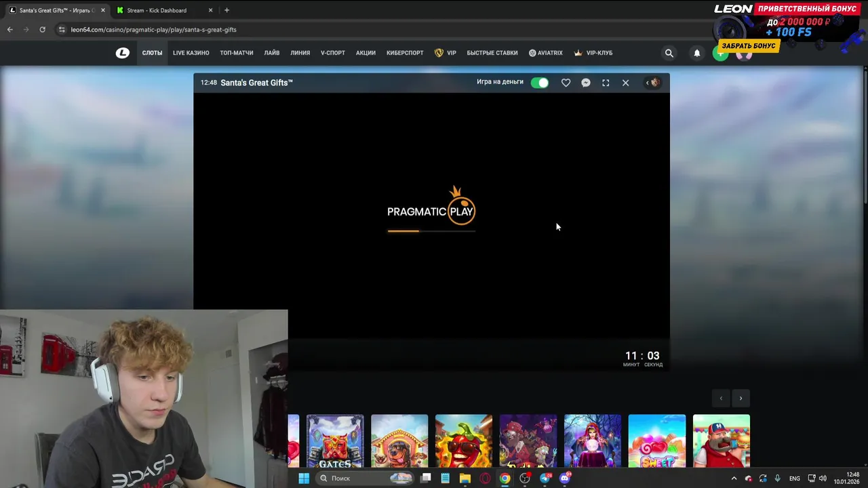Viewport: 868px width, 488px height.
Task: Open Chrome from the taskbar
Action: point(505,479)
